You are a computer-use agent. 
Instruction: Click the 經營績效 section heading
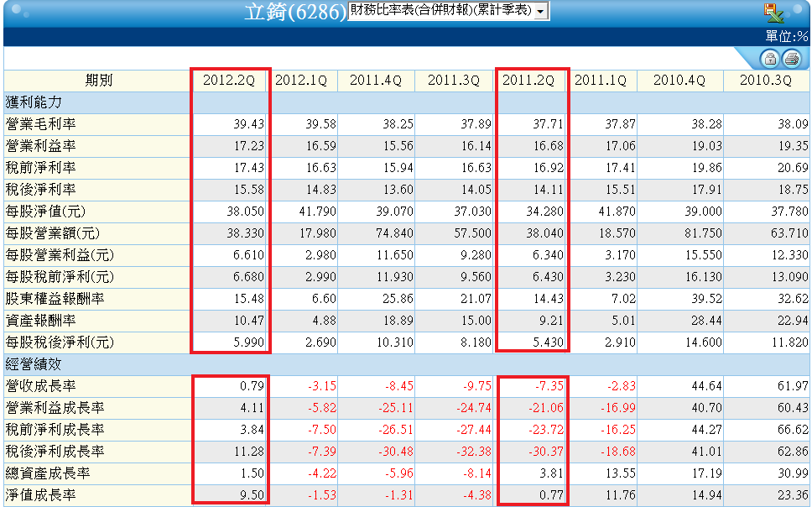point(34,364)
